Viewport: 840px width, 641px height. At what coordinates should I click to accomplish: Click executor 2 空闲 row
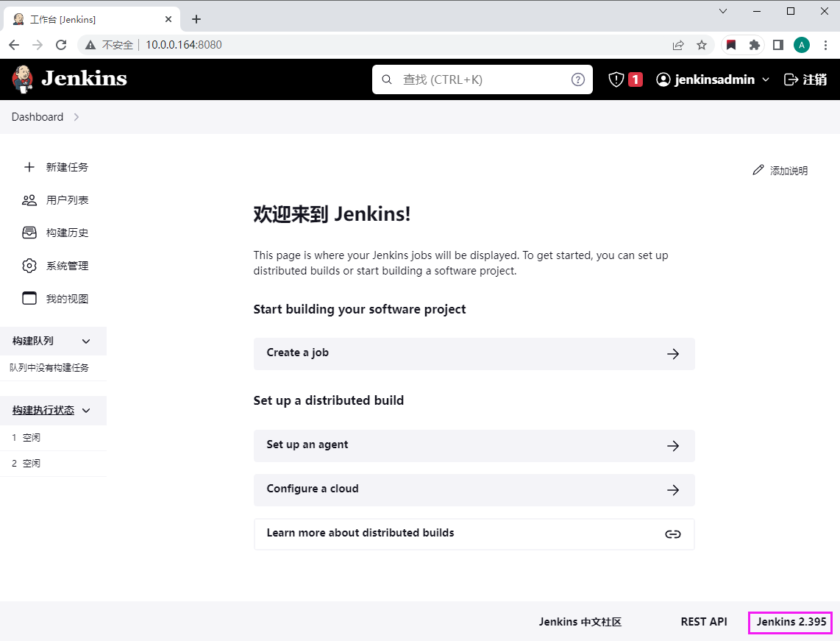point(53,463)
